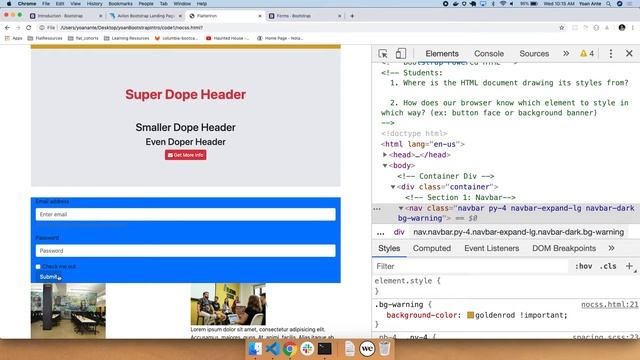Open the View menu in the menu bar

pos(75,4)
